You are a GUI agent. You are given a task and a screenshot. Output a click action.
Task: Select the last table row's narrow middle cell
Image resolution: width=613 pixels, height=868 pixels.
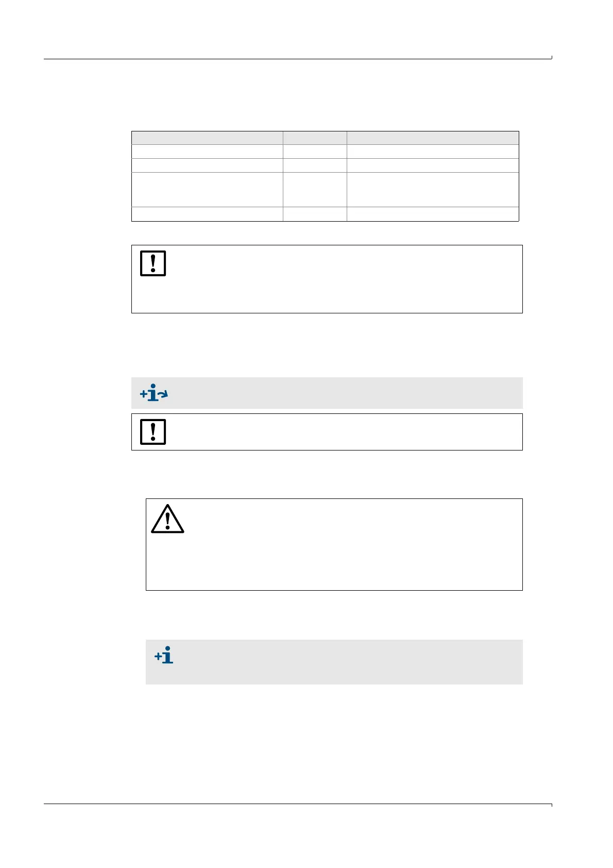coord(315,214)
